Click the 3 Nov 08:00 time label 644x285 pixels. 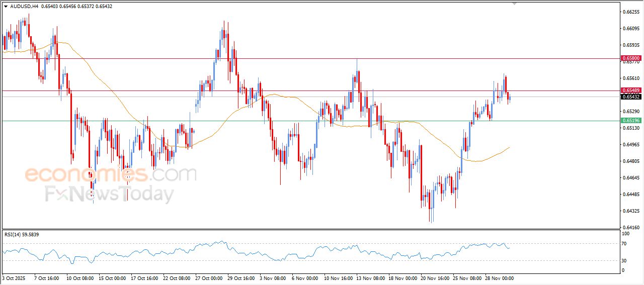point(272,278)
